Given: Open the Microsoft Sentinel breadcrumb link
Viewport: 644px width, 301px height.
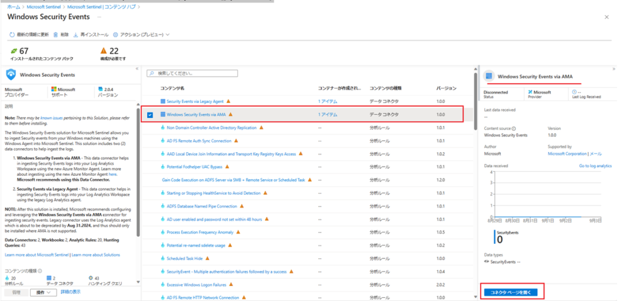Looking at the screenshot, I should [45, 7].
